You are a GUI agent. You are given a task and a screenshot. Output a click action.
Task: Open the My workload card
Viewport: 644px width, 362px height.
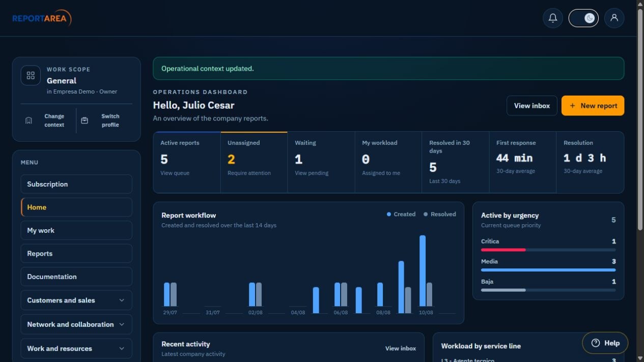pos(388,162)
